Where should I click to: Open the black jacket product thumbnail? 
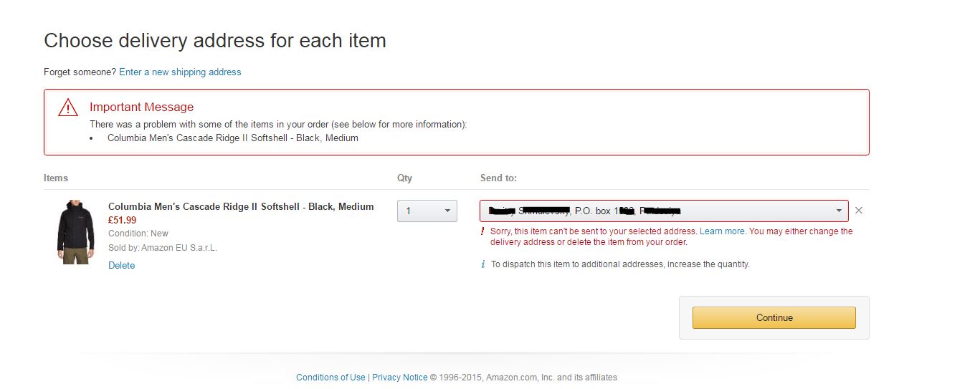pos(76,232)
